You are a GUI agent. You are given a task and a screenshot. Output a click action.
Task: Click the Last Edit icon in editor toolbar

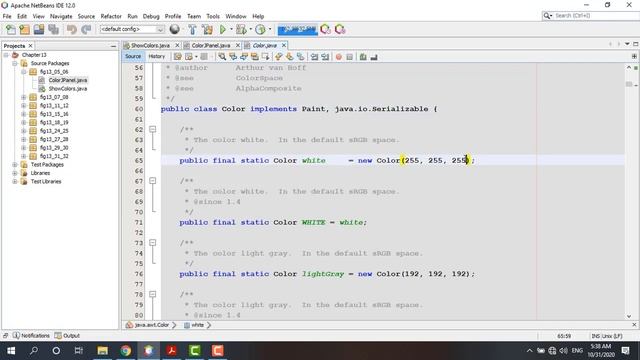(x=178, y=57)
